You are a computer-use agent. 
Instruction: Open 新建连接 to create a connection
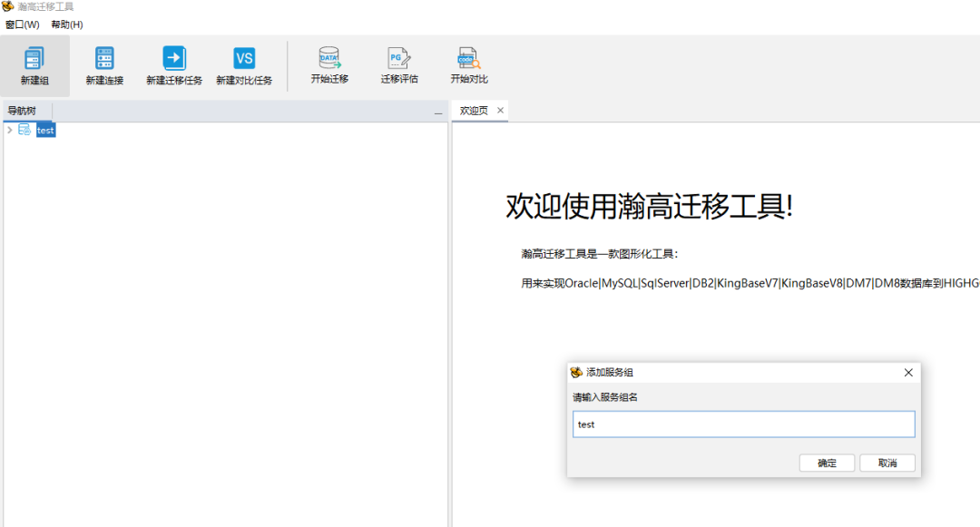pyautogui.click(x=104, y=65)
